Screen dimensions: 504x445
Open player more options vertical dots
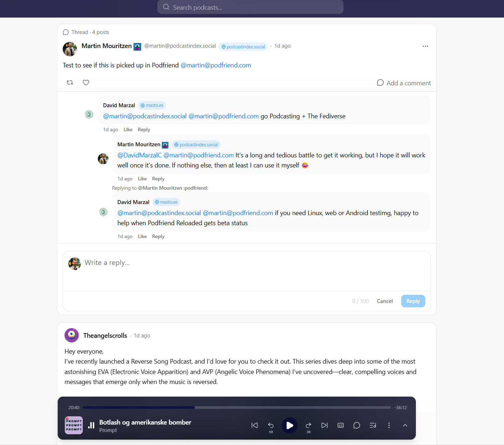(x=389, y=425)
